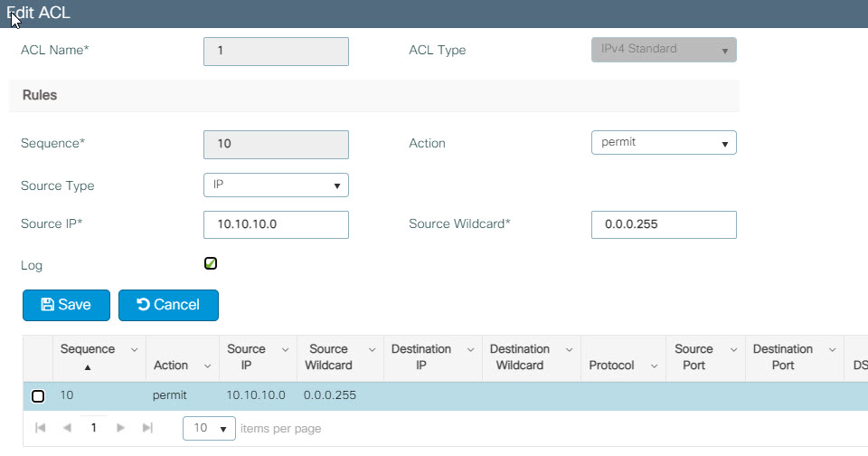Save the ACL rule
Viewport: 868px width, 456px height.
click(66, 305)
